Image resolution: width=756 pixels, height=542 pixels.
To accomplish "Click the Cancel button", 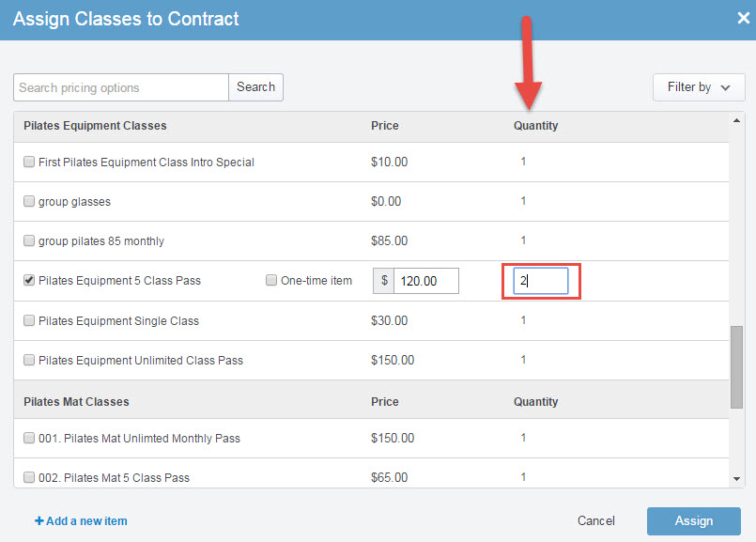I will point(595,520).
